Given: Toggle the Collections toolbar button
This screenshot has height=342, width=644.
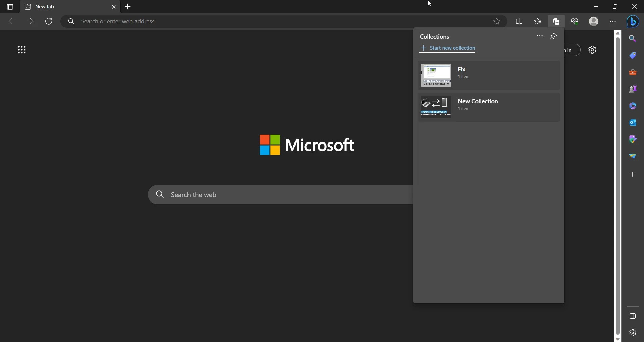Looking at the screenshot, I should point(557,22).
